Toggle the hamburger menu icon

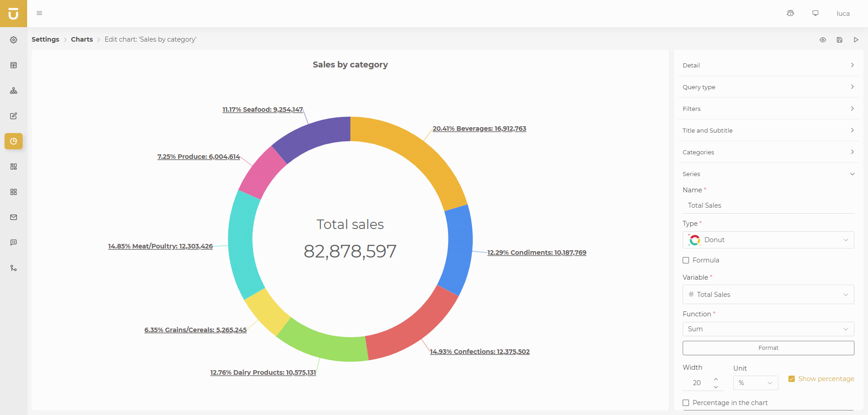pos(39,13)
